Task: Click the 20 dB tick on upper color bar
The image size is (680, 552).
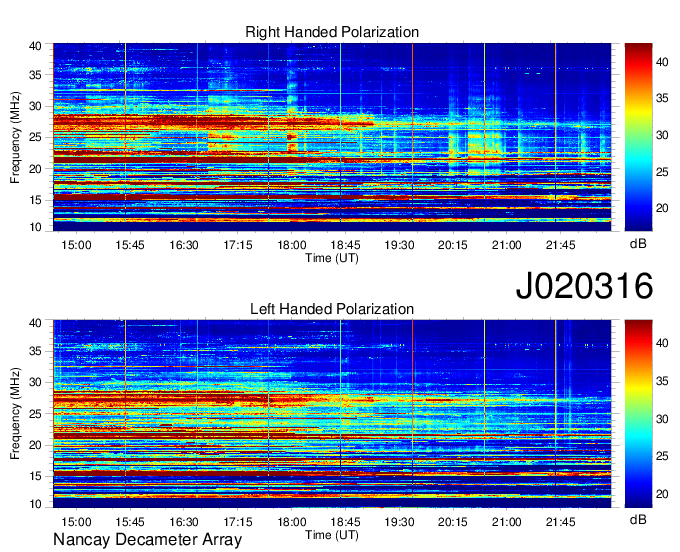Action: pos(662,209)
